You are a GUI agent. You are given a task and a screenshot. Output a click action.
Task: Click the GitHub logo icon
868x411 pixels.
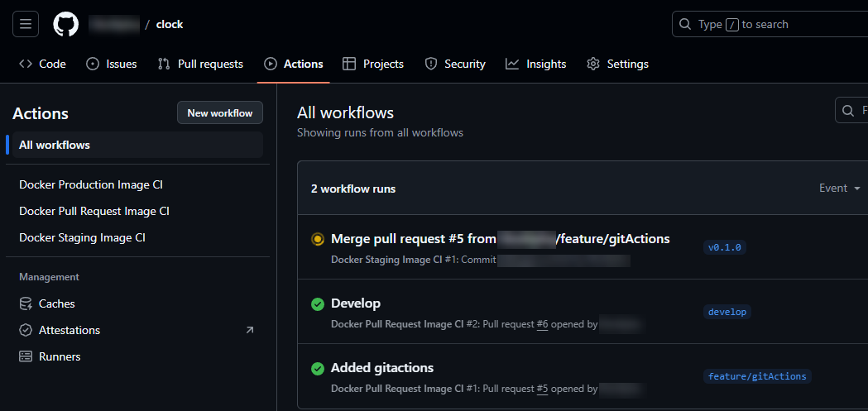coord(66,24)
